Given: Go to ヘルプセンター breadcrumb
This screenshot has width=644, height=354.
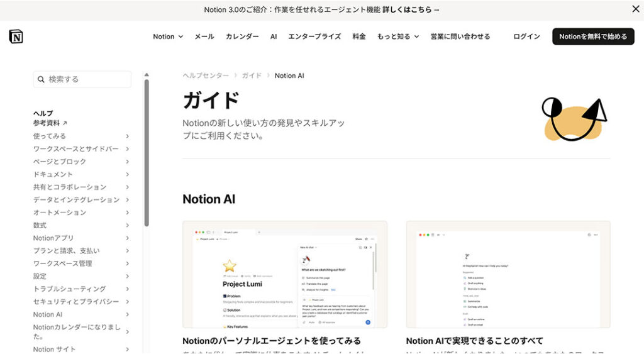Looking at the screenshot, I should coord(206,75).
